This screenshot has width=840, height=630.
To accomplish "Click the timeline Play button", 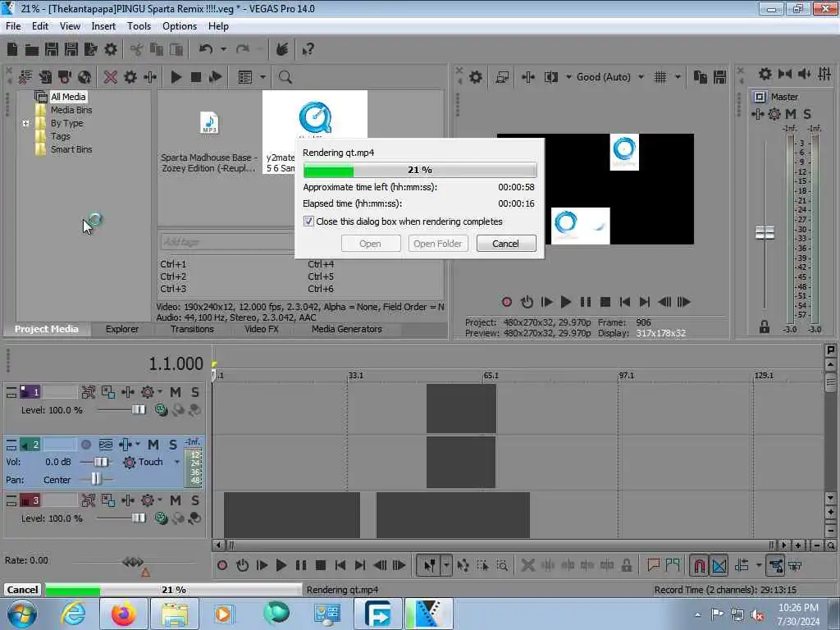I will [281, 565].
